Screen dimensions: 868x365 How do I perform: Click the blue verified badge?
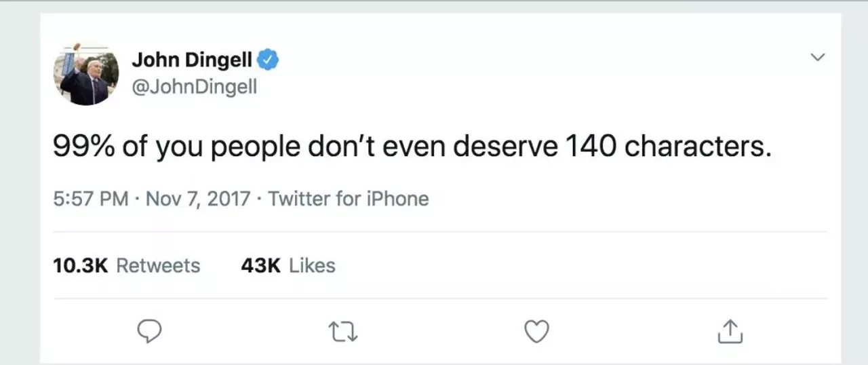[269, 60]
